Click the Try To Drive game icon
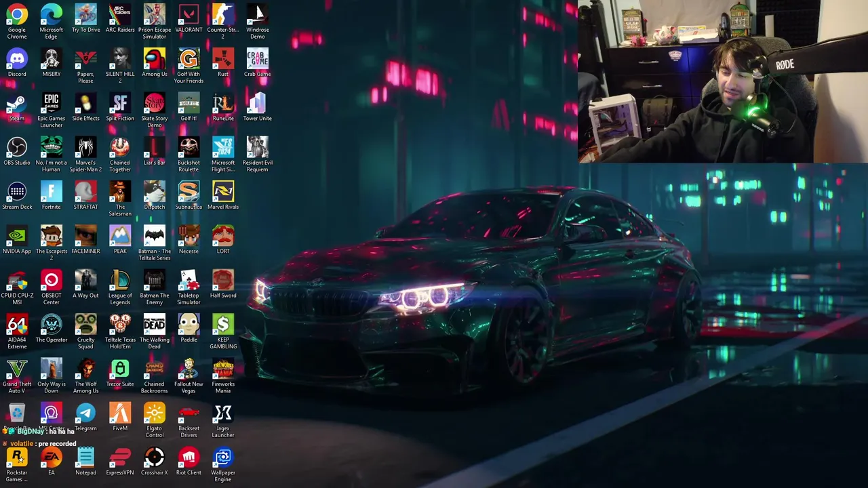The image size is (868, 488). point(85,15)
